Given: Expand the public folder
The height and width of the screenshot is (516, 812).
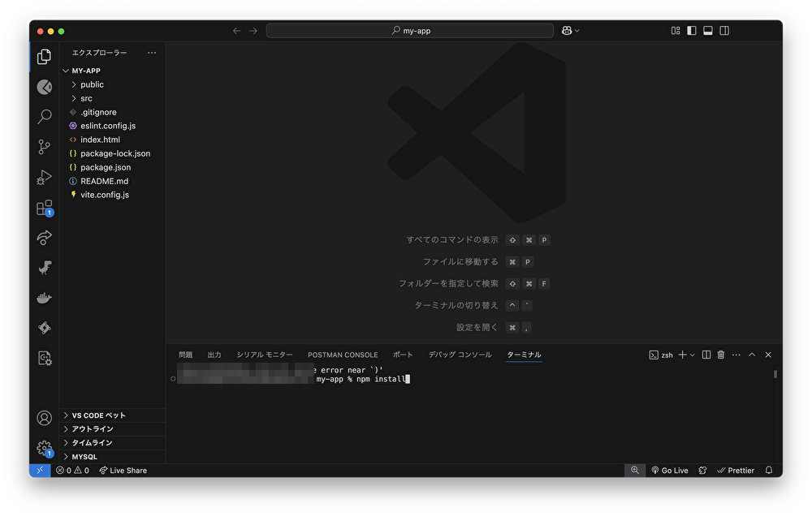Looking at the screenshot, I should pos(92,84).
